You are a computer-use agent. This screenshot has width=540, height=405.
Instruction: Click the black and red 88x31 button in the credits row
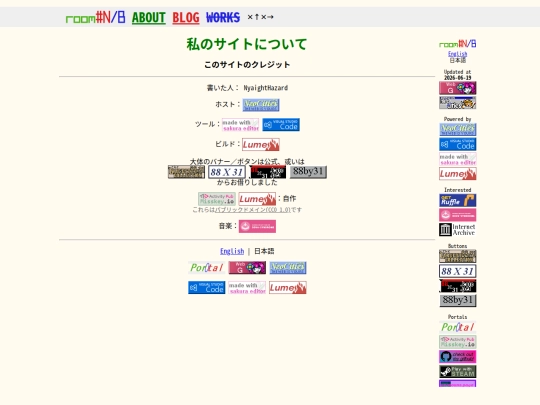point(268,172)
